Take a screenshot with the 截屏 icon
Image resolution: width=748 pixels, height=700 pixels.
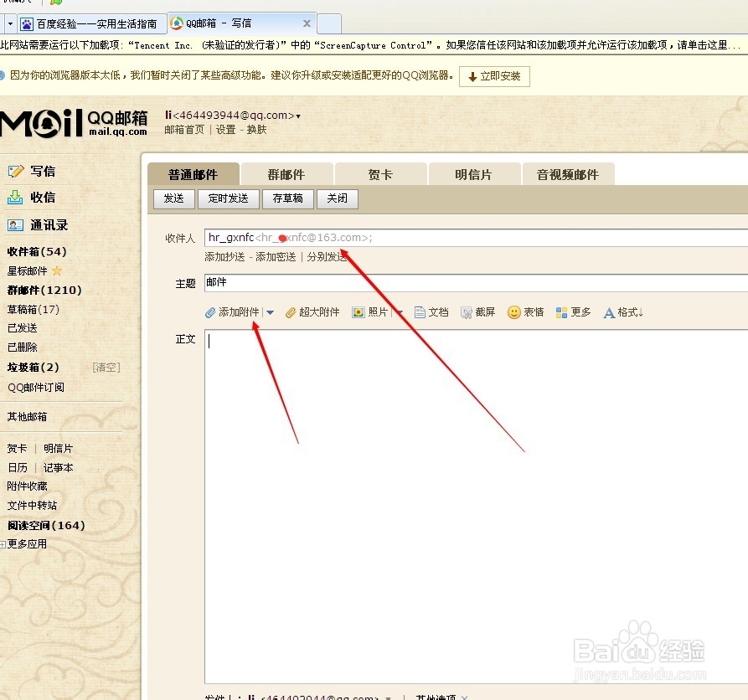coord(467,311)
